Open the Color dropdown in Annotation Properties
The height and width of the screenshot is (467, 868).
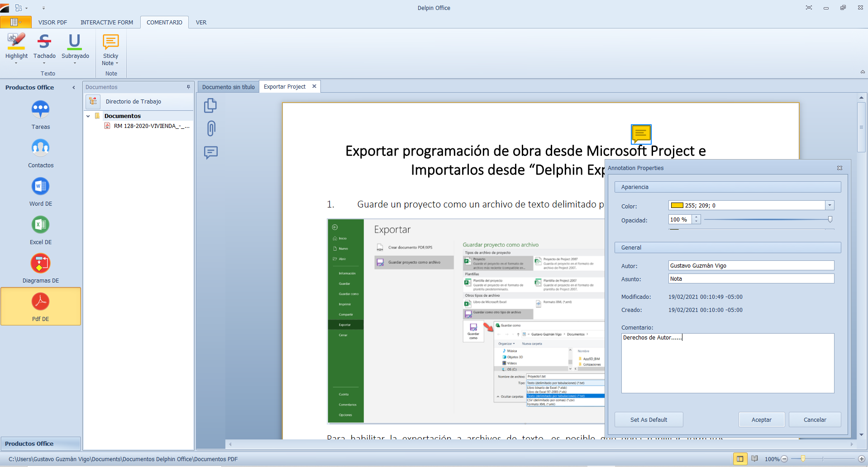click(x=830, y=205)
